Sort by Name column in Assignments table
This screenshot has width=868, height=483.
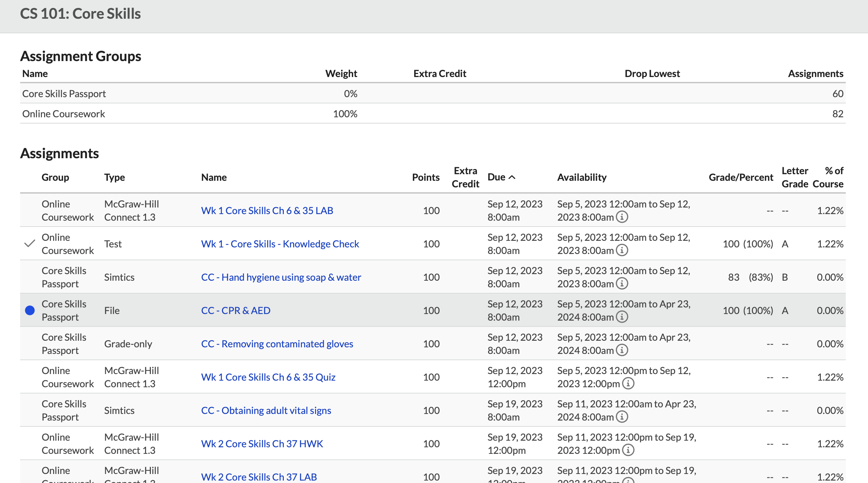(214, 177)
